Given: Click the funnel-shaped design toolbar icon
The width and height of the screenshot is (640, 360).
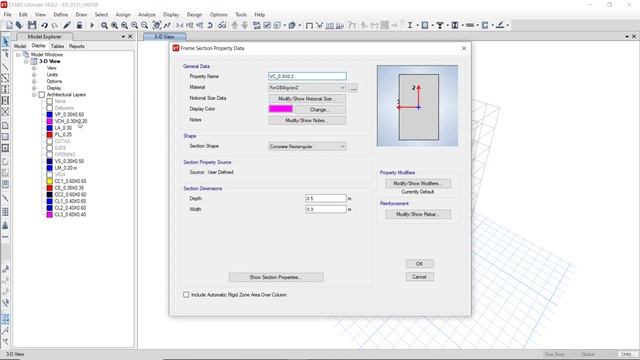Looking at the screenshot, I should (x=440, y=25).
